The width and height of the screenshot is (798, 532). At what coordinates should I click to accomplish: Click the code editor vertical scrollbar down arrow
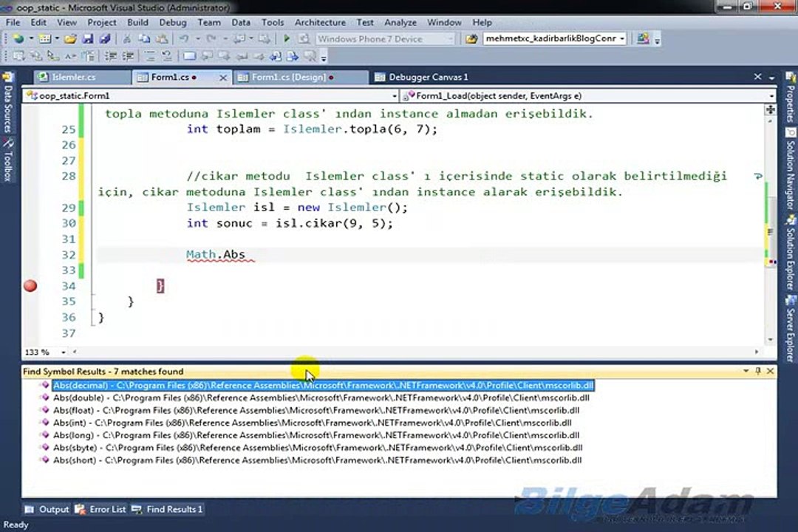(x=770, y=339)
